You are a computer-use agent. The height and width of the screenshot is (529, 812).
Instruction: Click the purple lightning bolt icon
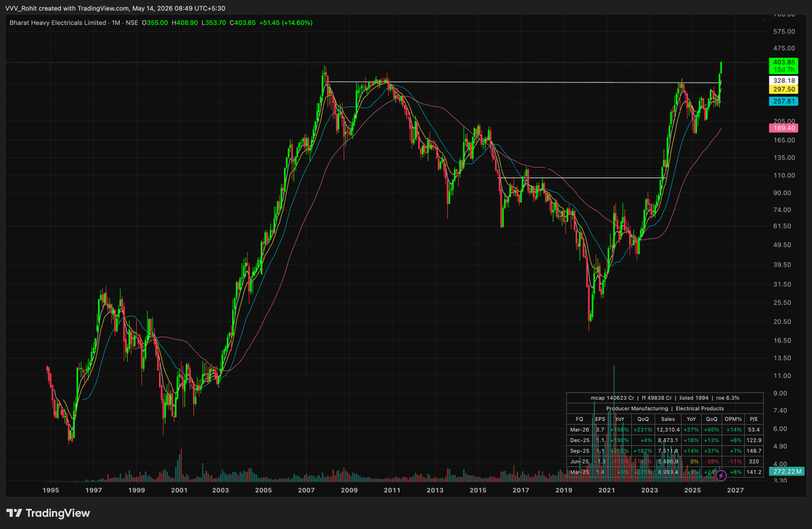pyautogui.click(x=721, y=476)
